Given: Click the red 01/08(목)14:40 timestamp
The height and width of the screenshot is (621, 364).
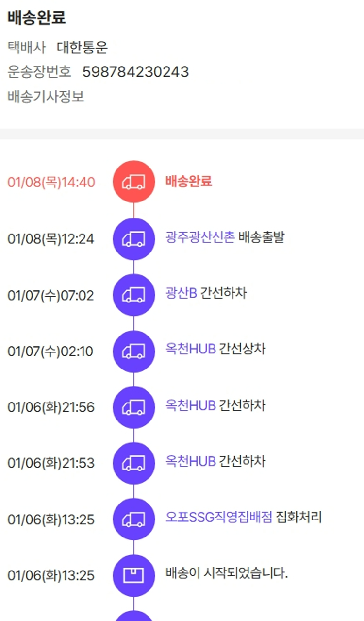Looking at the screenshot, I should tap(51, 183).
